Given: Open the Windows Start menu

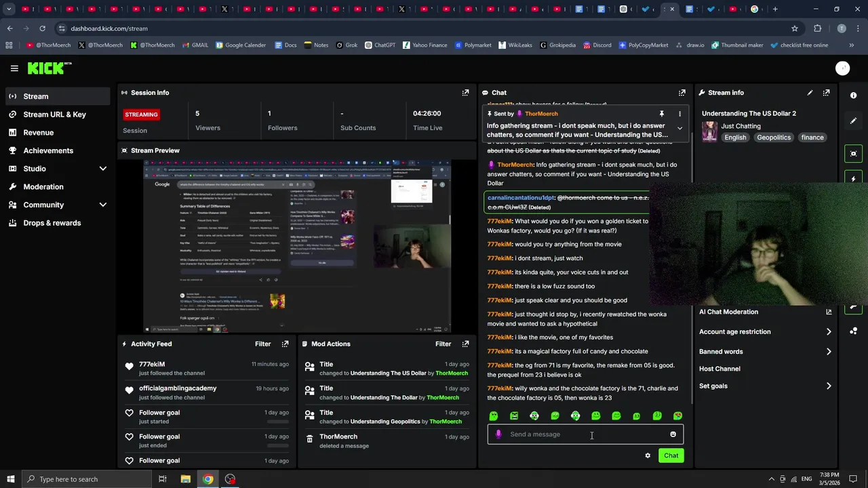Looking at the screenshot, I should [10, 479].
